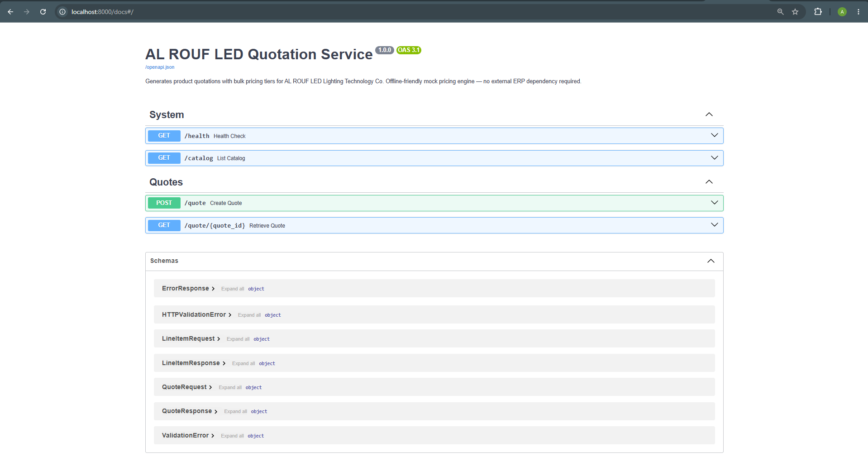Click the POST badge for /quote
Screen dimensions: 868x471
[x=164, y=203]
